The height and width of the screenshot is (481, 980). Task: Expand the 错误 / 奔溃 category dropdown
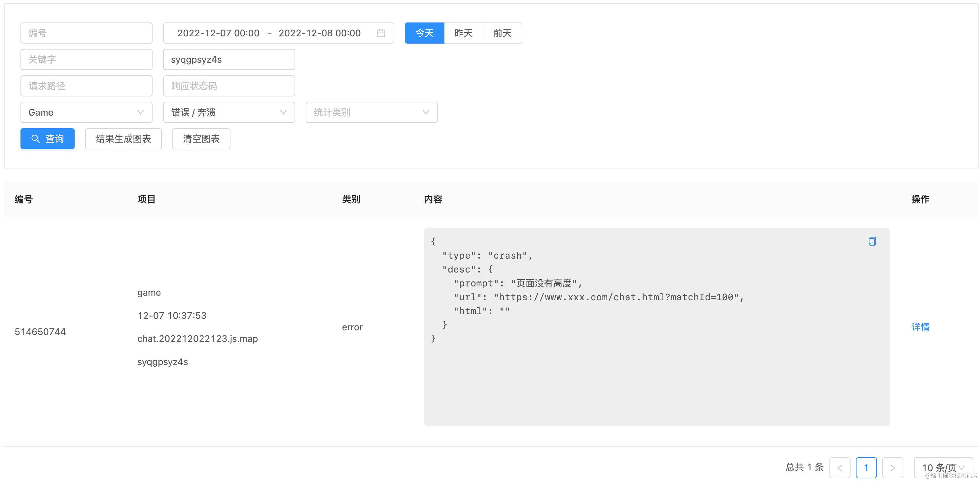[x=228, y=112]
